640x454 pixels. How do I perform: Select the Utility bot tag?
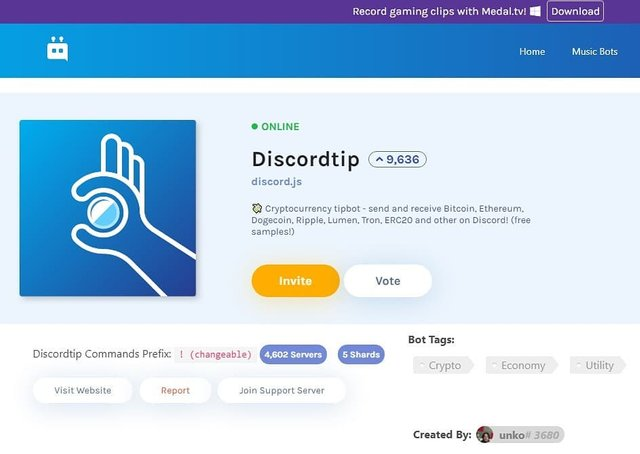(x=598, y=365)
